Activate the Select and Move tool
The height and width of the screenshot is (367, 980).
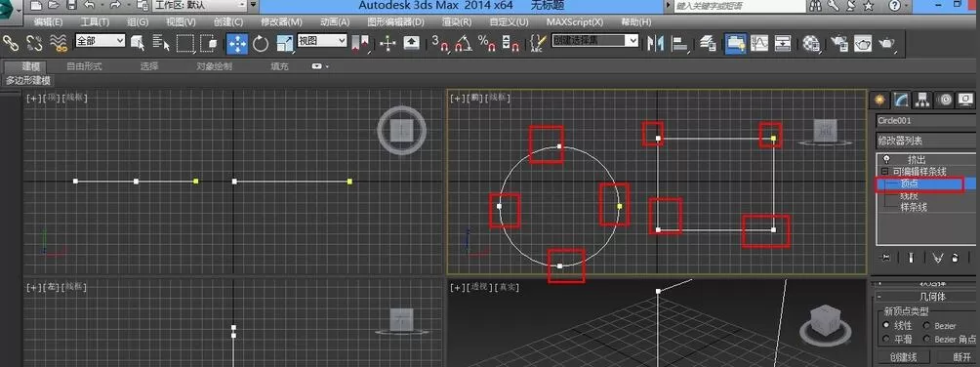pyautogui.click(x=237, y=43)
